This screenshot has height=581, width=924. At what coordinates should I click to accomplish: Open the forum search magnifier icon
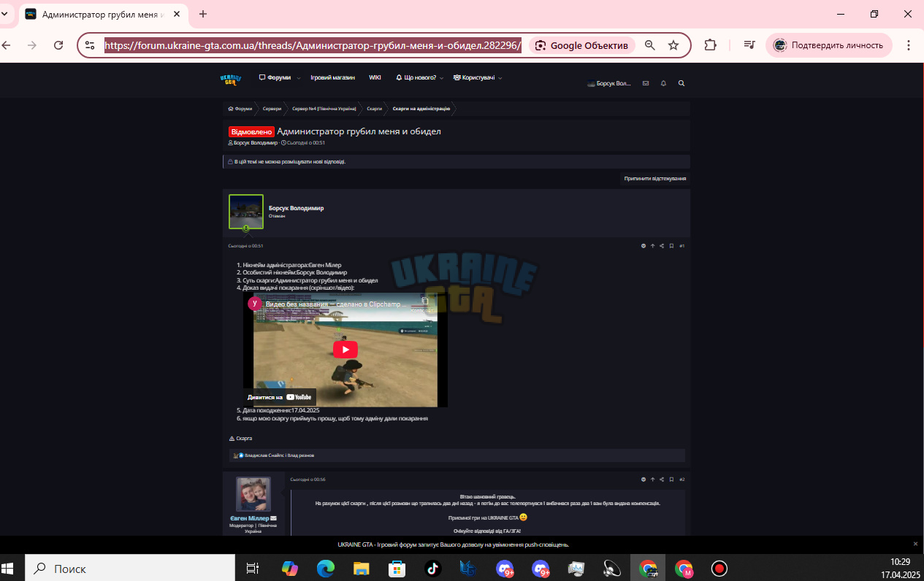(x=681, y=83)
